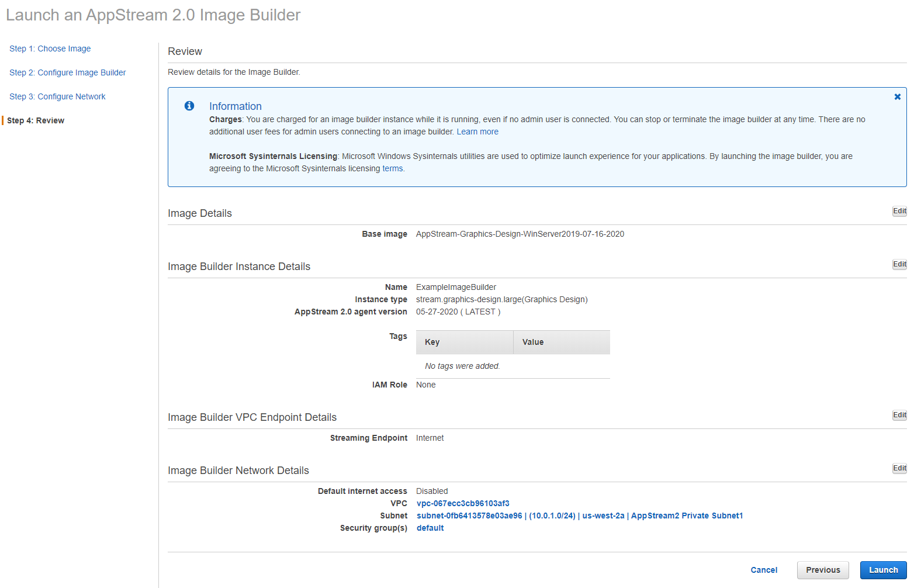This screenshot has height=588, width=914.
Task: Edit the Image Builder Instance Details
Action: click(x=899, y=264)
